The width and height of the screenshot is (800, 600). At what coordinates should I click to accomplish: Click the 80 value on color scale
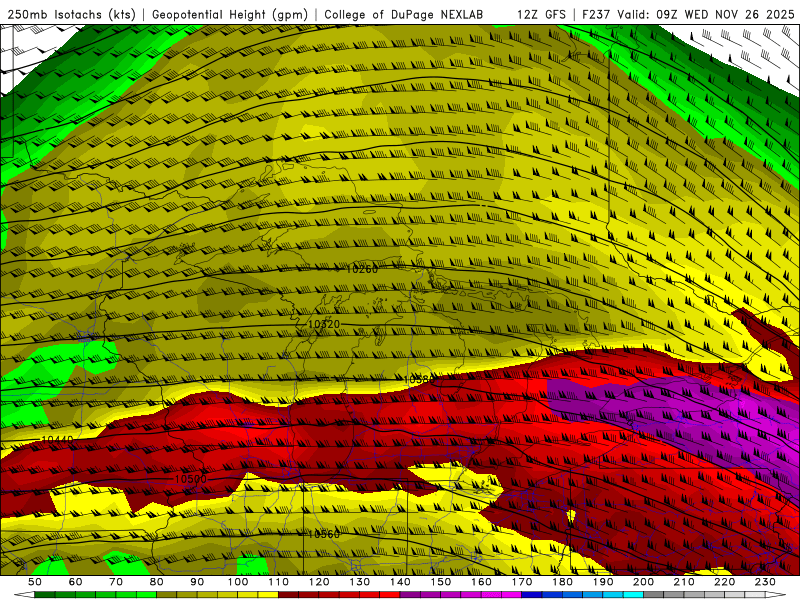tap(156, 582)
